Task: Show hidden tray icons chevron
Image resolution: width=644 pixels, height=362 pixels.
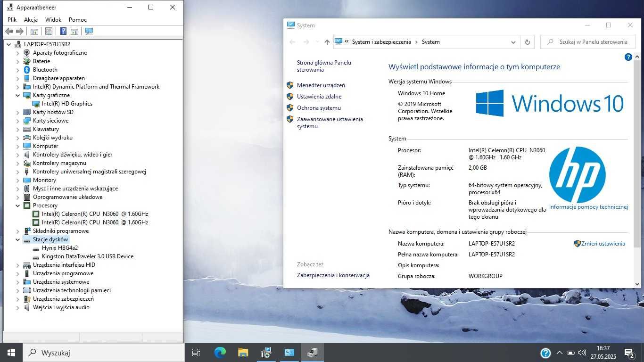Action: click(560, 353)
